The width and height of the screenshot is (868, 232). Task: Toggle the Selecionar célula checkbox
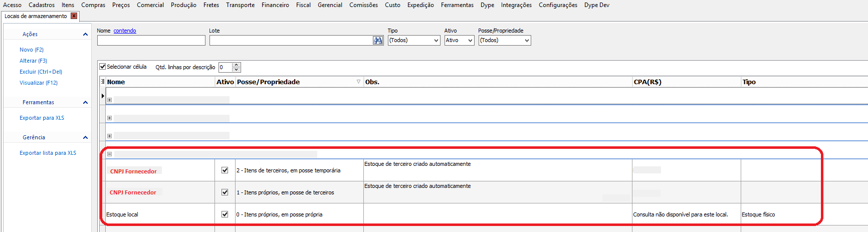click(103, 67)
